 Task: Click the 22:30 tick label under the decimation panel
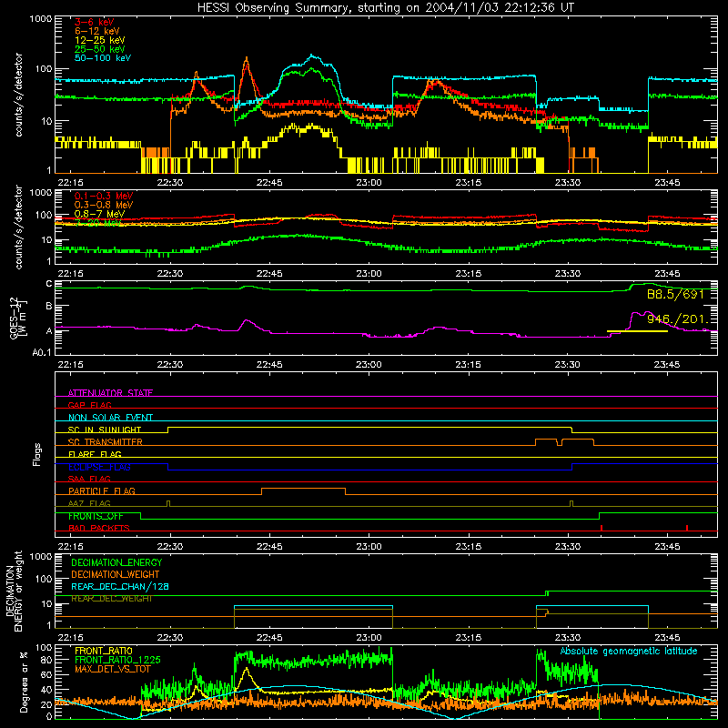pos(170,638)
